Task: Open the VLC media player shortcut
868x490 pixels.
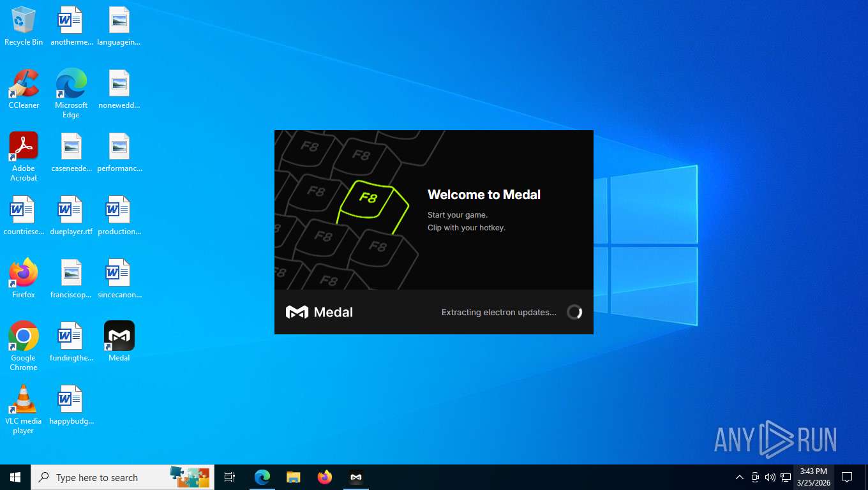Action: tap(24, 410)
